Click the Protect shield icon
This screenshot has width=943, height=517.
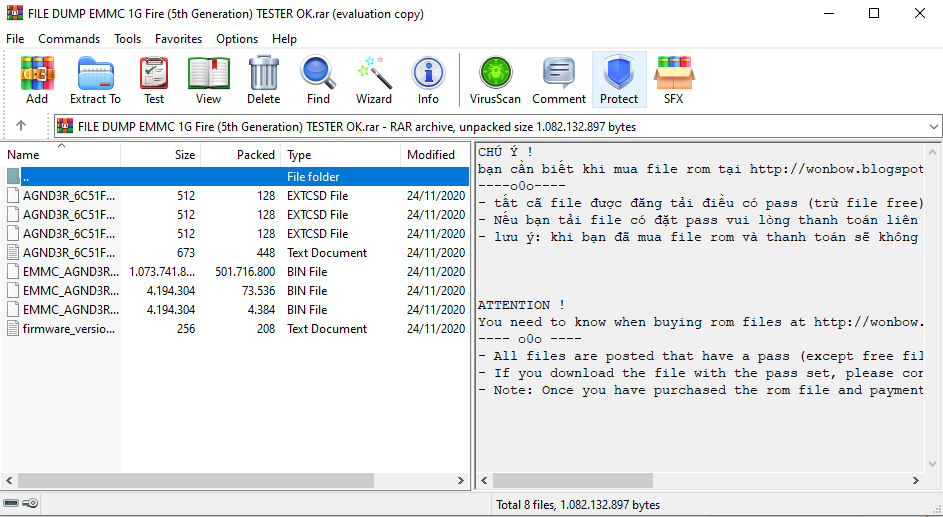click(x=619, y=73)
